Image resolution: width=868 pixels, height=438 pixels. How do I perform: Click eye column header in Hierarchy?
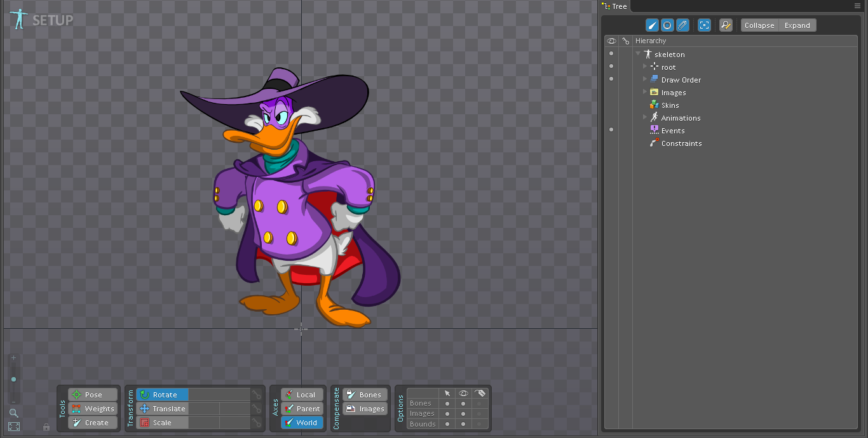pos(611,41)
